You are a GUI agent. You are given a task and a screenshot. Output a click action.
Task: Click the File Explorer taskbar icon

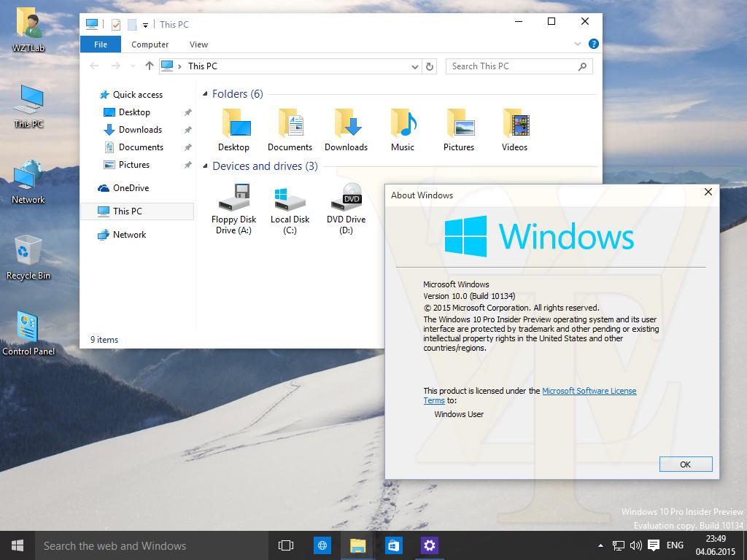pos(357,545)
